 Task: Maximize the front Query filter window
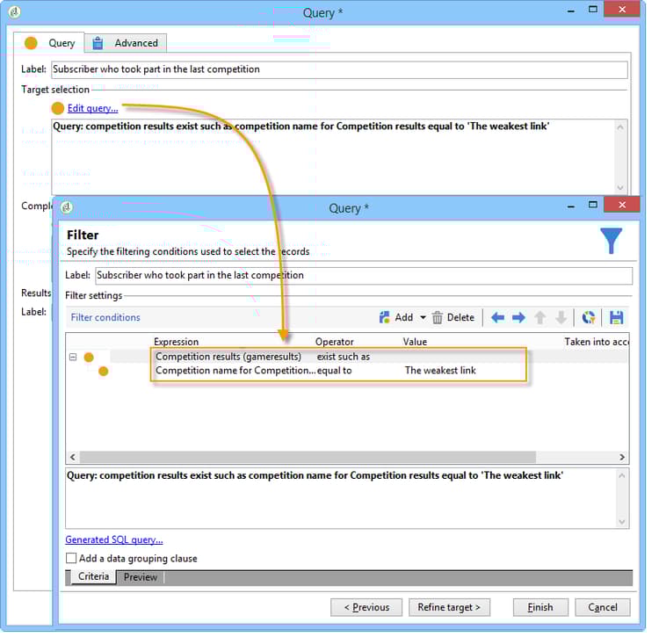pos(593,205)
